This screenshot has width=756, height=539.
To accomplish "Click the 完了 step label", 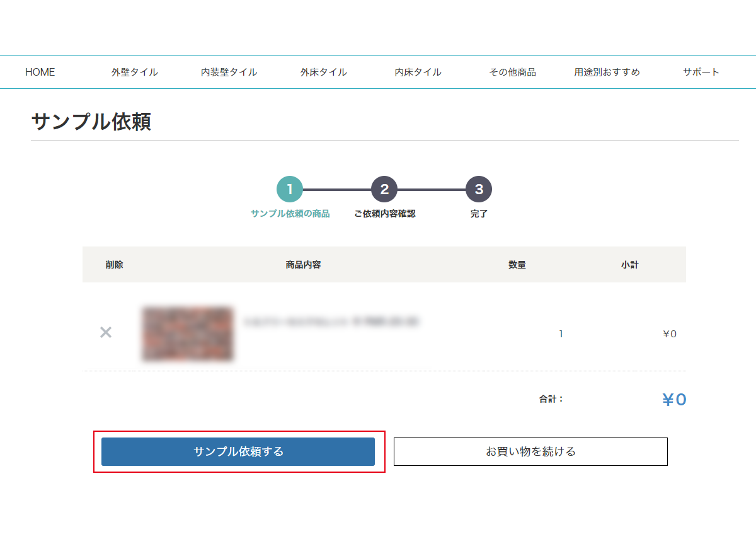I will click(x=479, y=214).
